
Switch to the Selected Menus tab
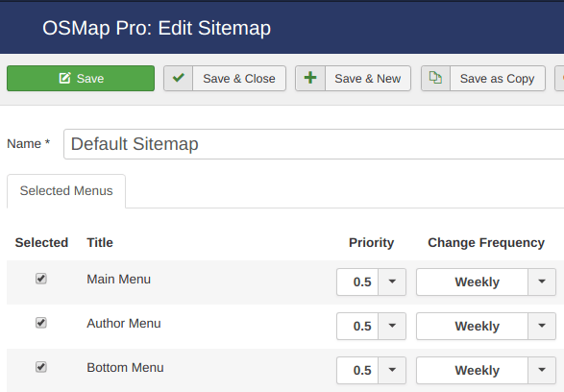point(66,191)
